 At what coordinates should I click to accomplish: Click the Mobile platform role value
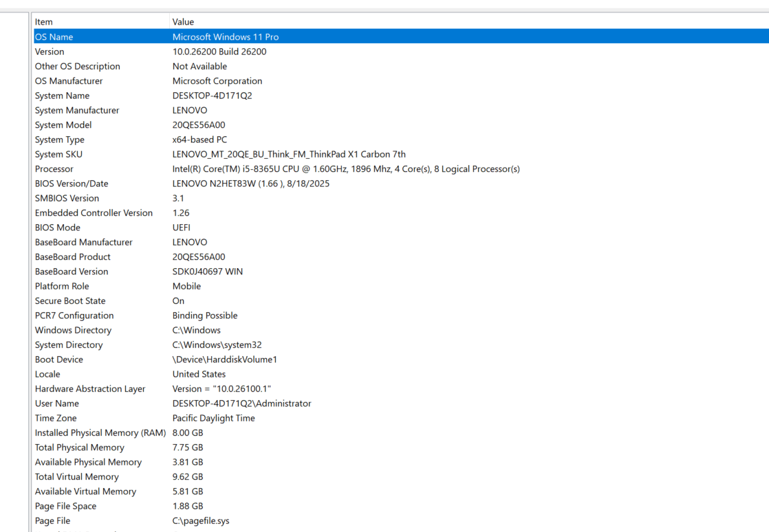186,287
